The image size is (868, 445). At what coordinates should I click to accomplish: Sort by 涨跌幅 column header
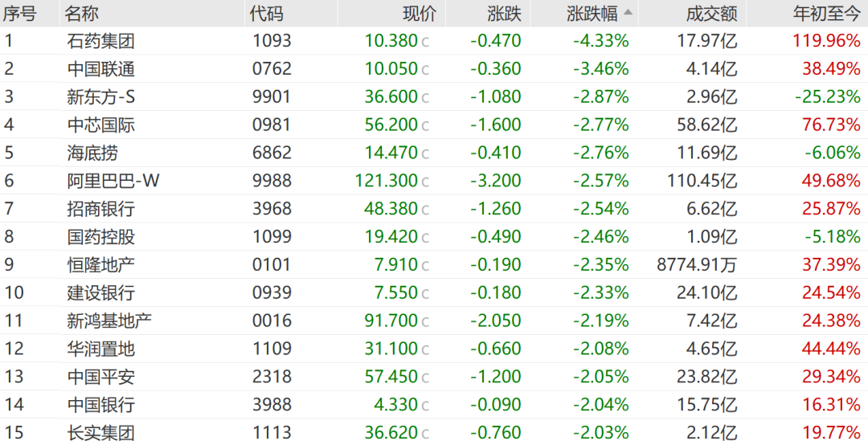coord(592,14)
